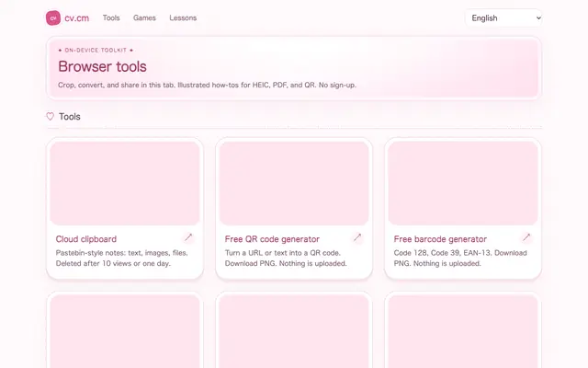This screenshot has width=588, height=368.
Task: Click the Browser tools heading
Action: (102, 66)
